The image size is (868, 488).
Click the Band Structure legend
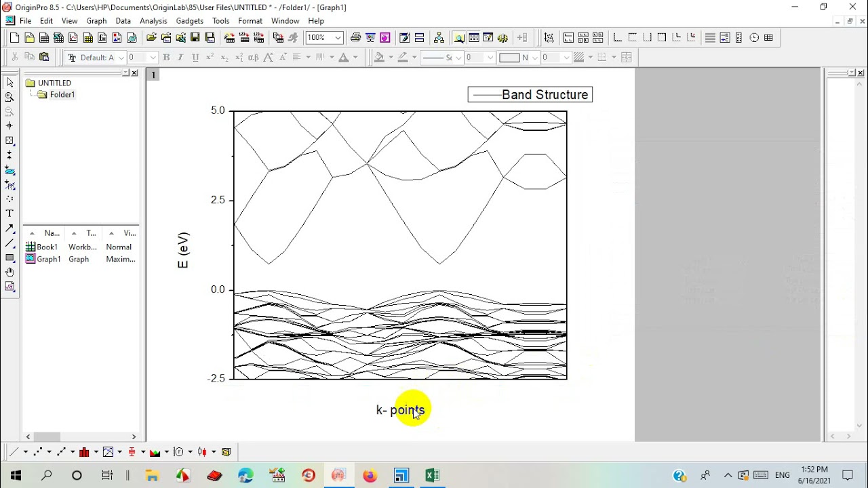(x=530, y=95)
